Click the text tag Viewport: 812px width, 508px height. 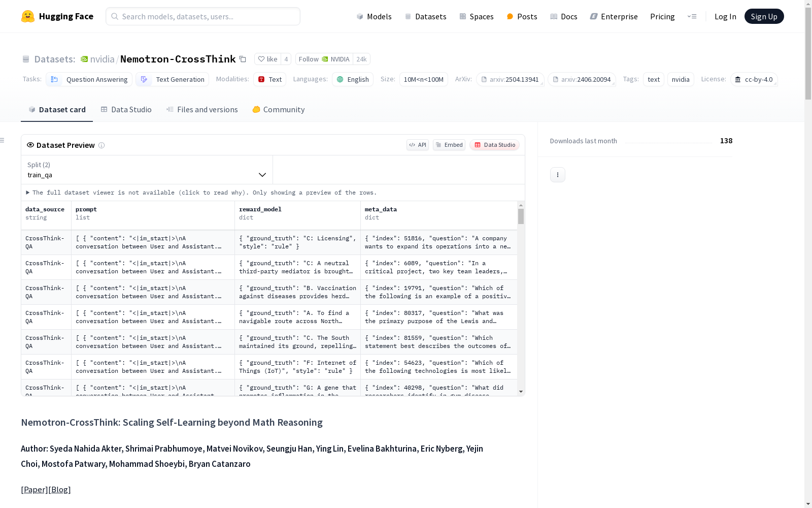(x=654, y=79)
